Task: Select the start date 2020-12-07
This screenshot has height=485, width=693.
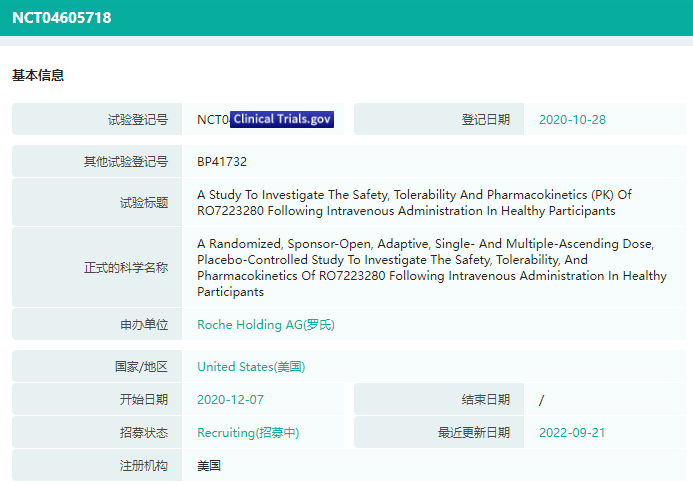Action: pos(231,400)
